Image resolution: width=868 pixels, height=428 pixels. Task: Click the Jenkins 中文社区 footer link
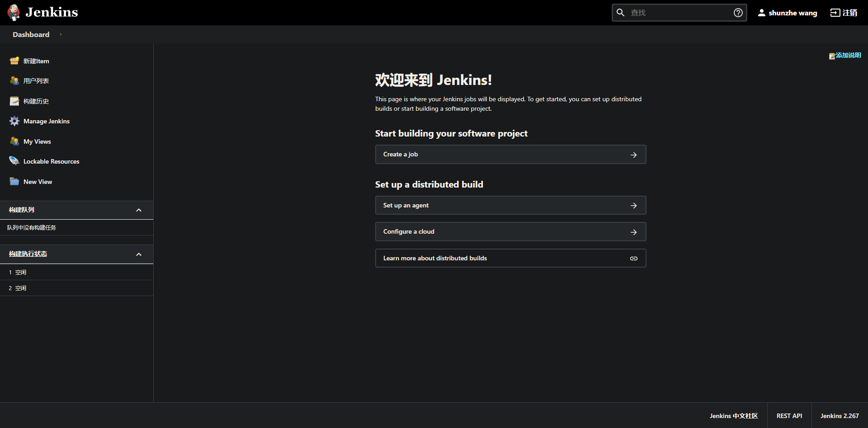pos(734,416)
